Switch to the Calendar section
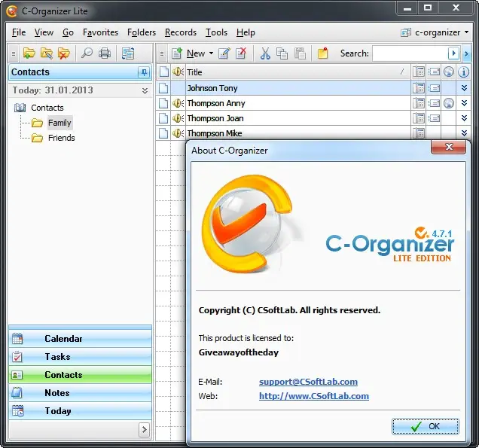Viewport: 479px width, 448px height. [x=80, y=339]
